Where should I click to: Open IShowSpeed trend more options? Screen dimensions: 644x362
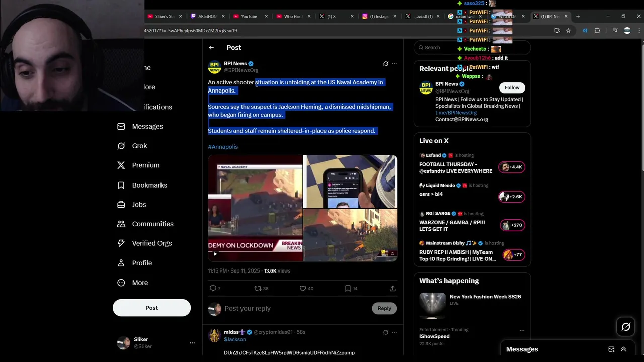522,330
